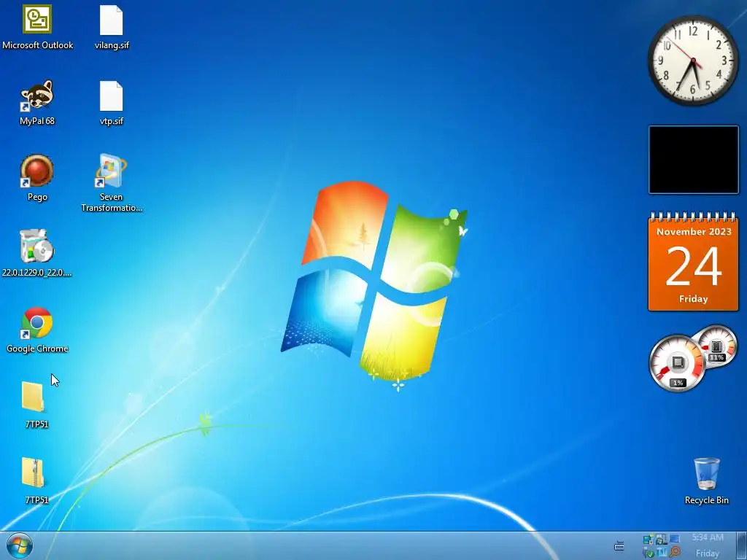This screenshot has height=560, width=747.
Task: Select the Pego desktop shortcut
Action: 37,178
